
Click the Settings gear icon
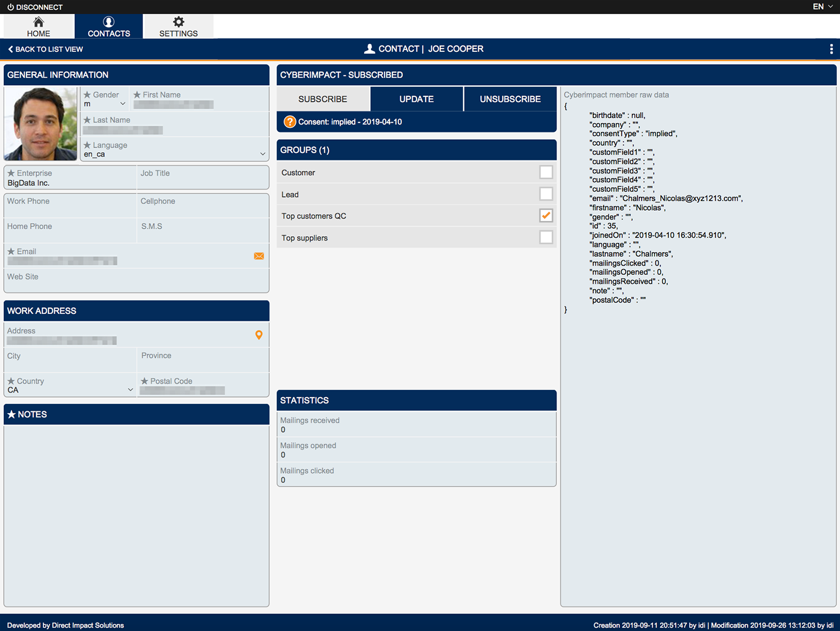[x=178, y=22]
